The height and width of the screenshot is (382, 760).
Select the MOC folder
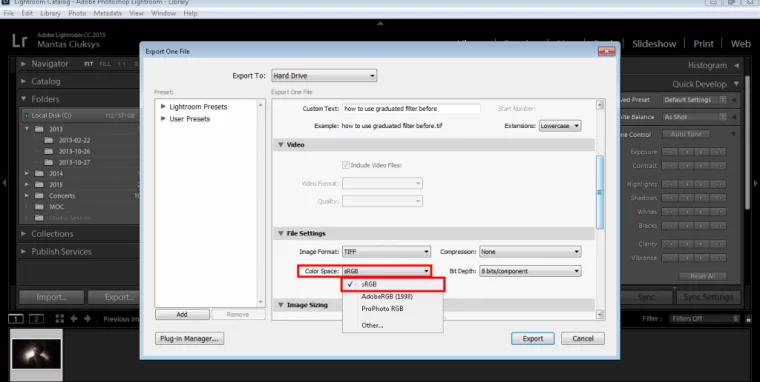tap(56, 207)
